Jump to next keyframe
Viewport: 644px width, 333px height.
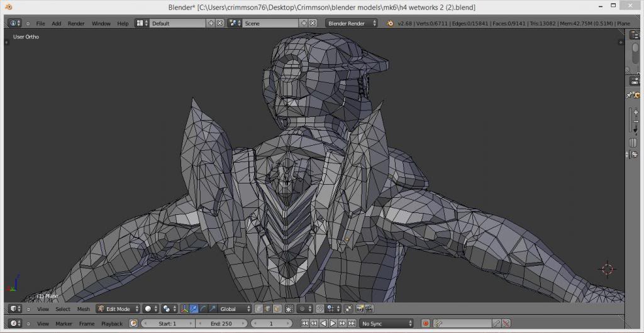click(x=343, y=324)
